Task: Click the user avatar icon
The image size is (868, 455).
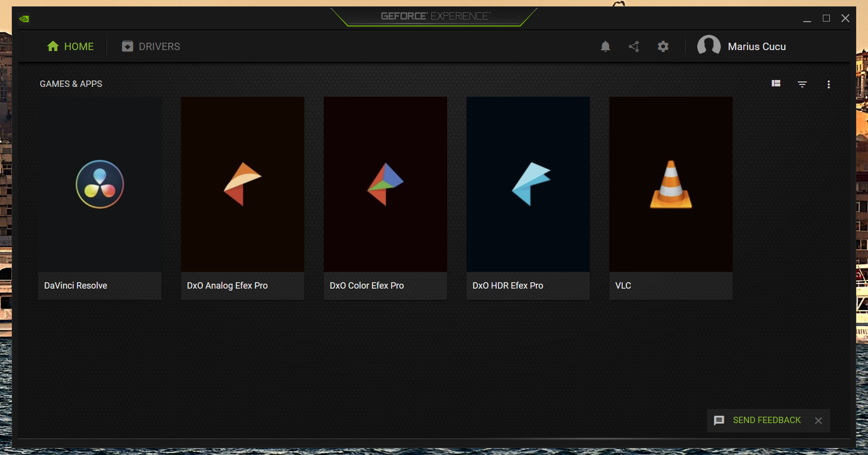Action: click(x=709, y=46)
